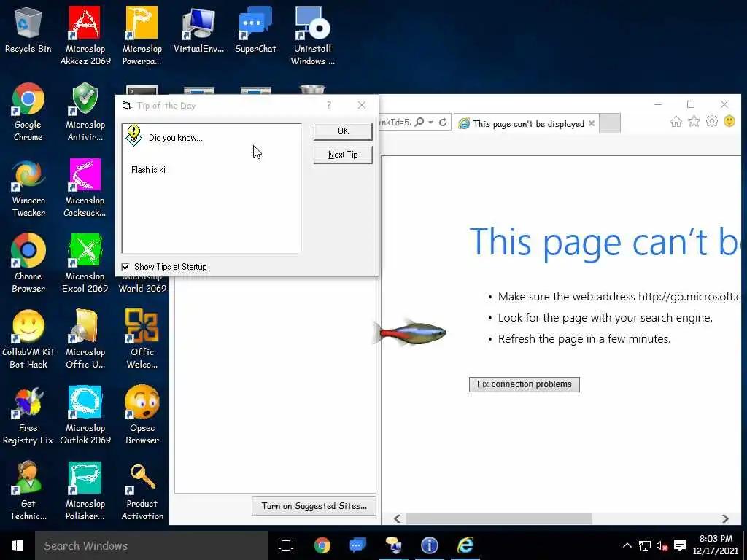Open Microslop Excol 2069 icon
Screen dimensions: 747x560
85,263
